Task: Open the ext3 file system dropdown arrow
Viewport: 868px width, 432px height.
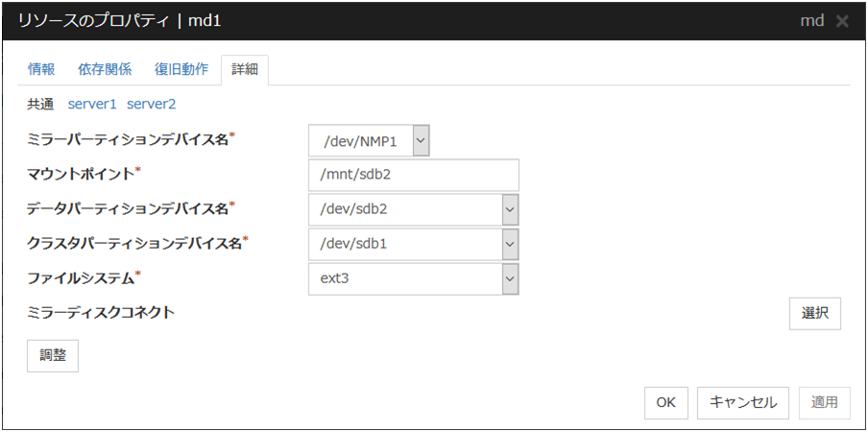Action: click(x=510, y=278)
